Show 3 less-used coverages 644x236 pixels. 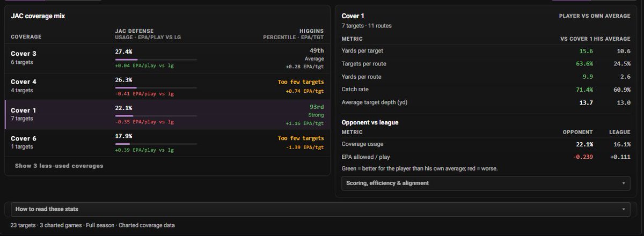pos(59,166)
